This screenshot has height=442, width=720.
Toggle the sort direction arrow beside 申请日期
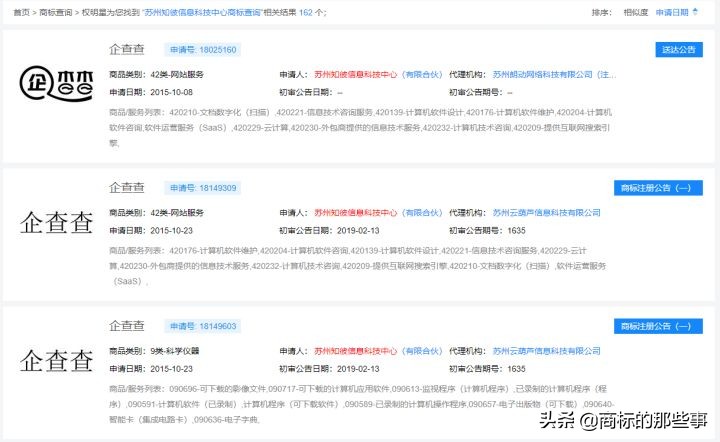695,12
